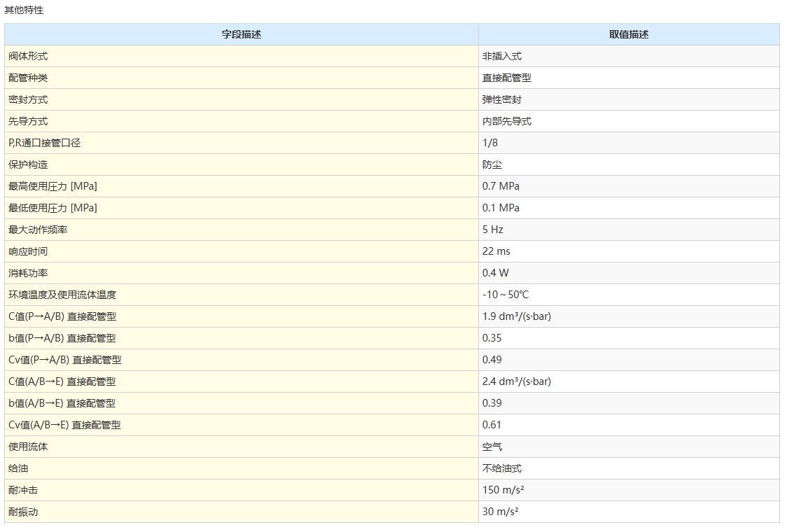Click the 1/8 port size value
This screenshot has width=787, height=532.
[x=490, y=143]
